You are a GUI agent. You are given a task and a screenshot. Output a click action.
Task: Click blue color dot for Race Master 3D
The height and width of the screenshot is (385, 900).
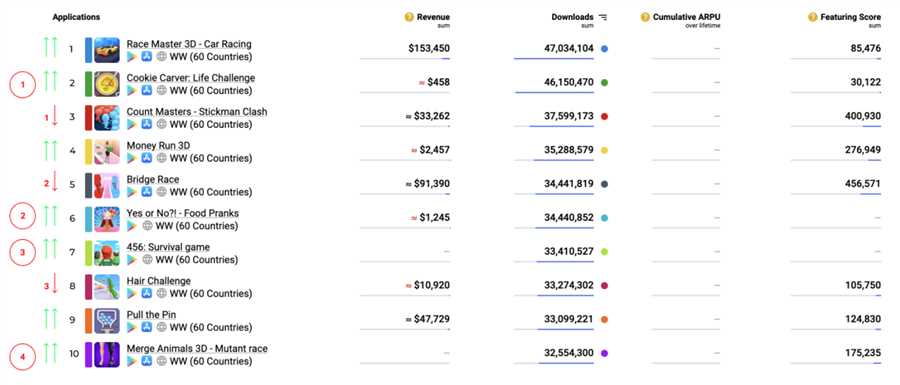tap(604, 49)
